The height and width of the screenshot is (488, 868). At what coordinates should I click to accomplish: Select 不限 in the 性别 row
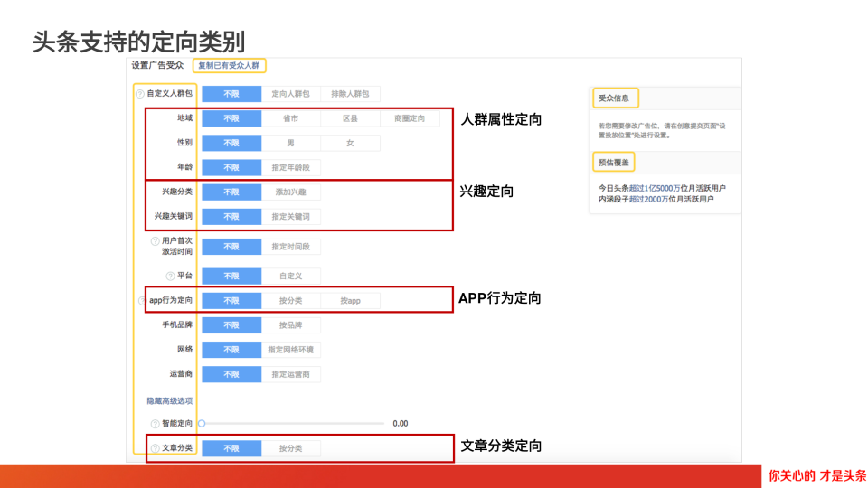(231, 143)
